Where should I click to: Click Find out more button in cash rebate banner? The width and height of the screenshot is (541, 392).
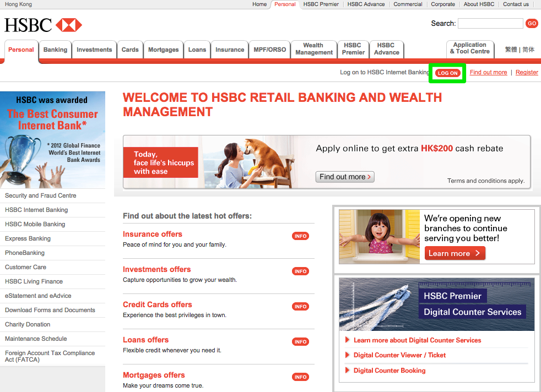pos(345,177)
